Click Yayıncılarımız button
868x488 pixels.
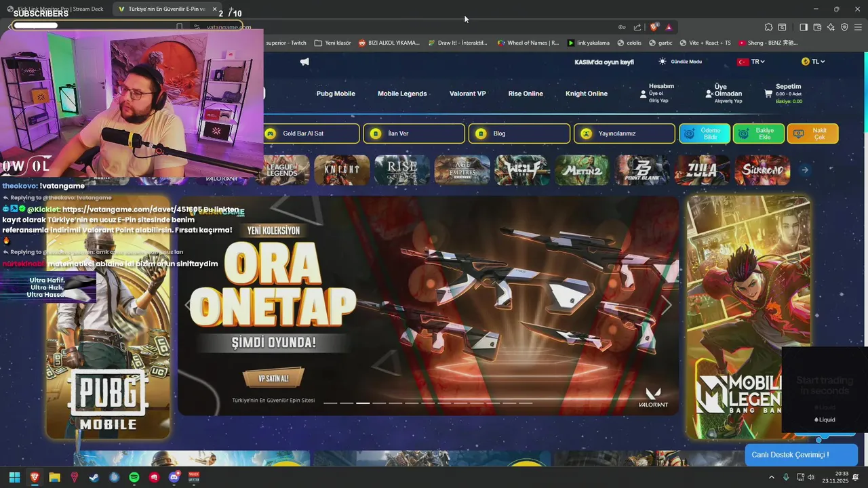pos(625,134)
